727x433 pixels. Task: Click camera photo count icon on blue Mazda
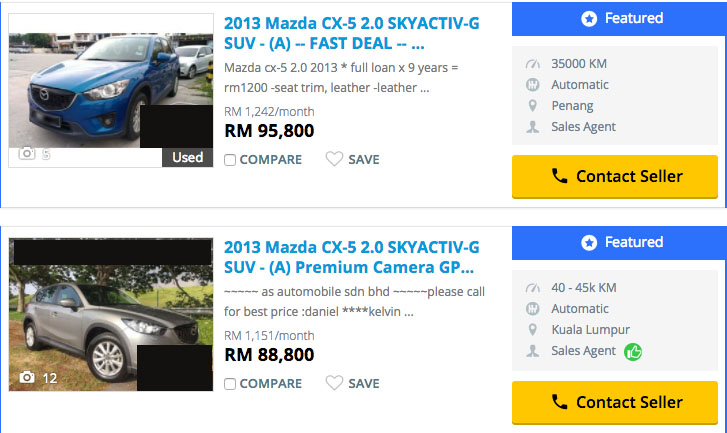point(27,154)
